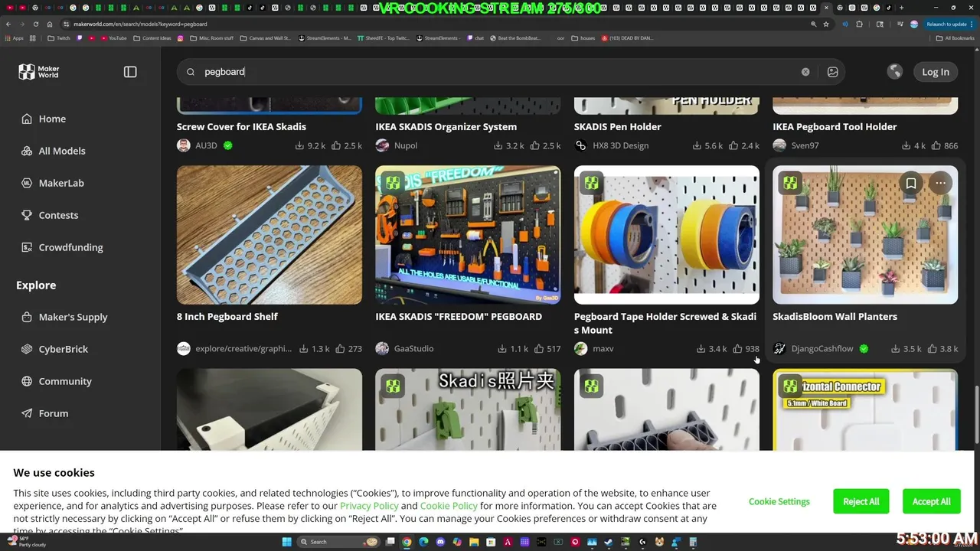Screen dimensions: 980x551
Task: Click print profile badge on Tape Holder card
Action: pyautogui.click(x=592, y=184)
